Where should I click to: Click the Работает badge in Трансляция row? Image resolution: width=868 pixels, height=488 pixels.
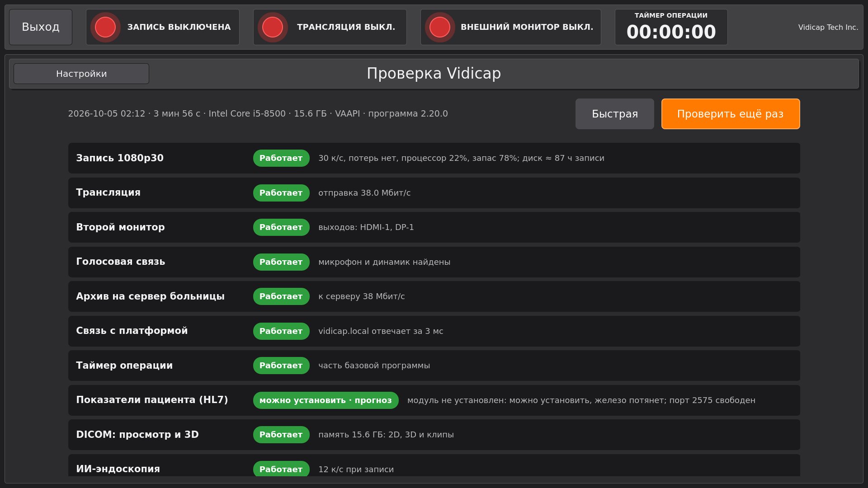(281, 193)
